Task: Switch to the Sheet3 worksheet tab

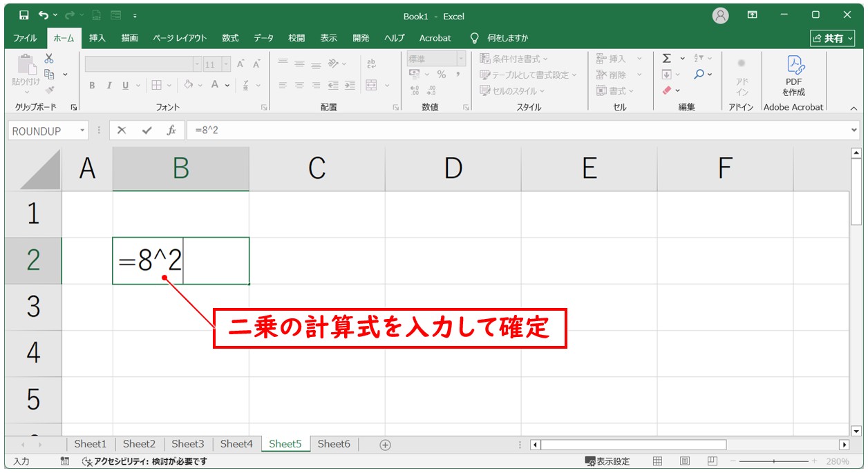Action: 188,444
